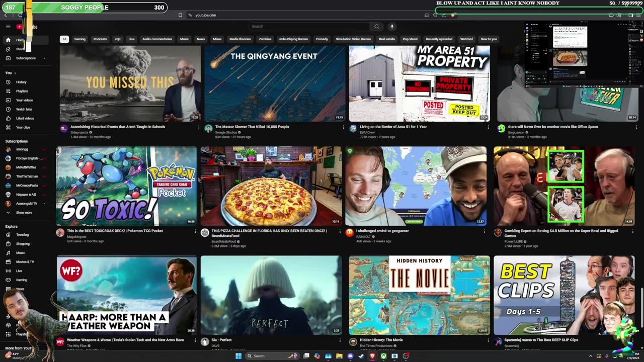The image size is (644, 362).
Task: Play the Sia Perfect music video thumbnail
Action: (271, 295)
